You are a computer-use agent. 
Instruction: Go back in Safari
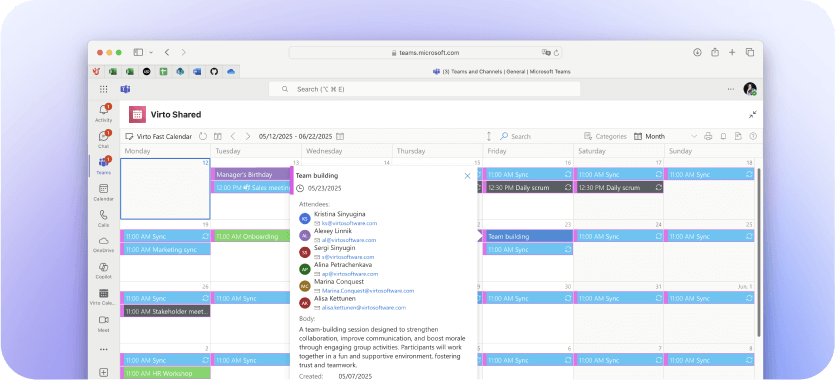click(167, 52)
